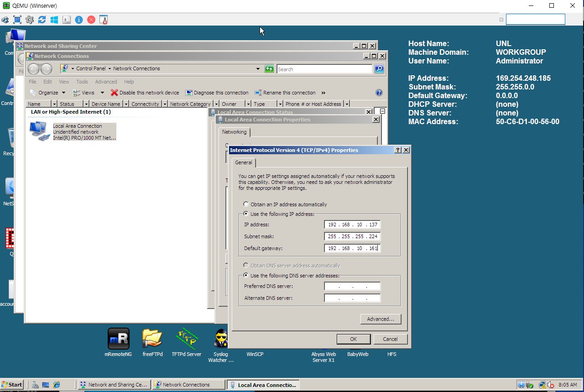584x392 pixels.
Task: Click the blue info icon in QEMU toolbar
Action: (x=79, y=20)
